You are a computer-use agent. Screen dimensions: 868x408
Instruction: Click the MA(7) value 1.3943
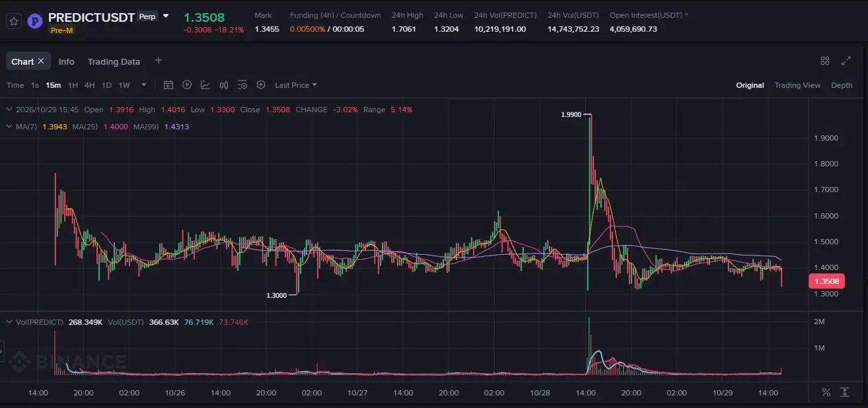click(55, 127)
